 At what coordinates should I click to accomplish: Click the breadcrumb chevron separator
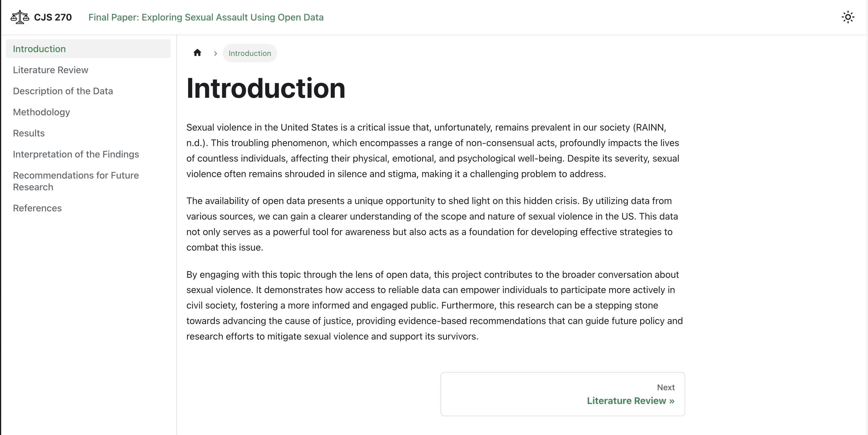click(216, 53)
